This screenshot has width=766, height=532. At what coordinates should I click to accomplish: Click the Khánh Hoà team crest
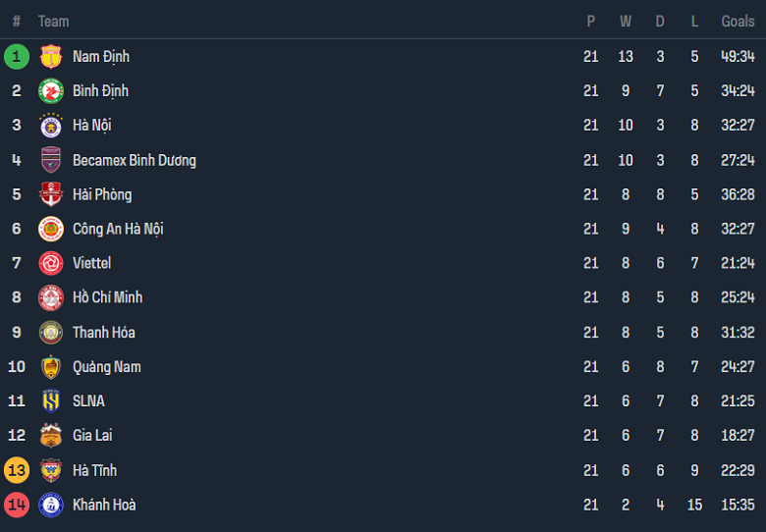(x=50, y=505)
